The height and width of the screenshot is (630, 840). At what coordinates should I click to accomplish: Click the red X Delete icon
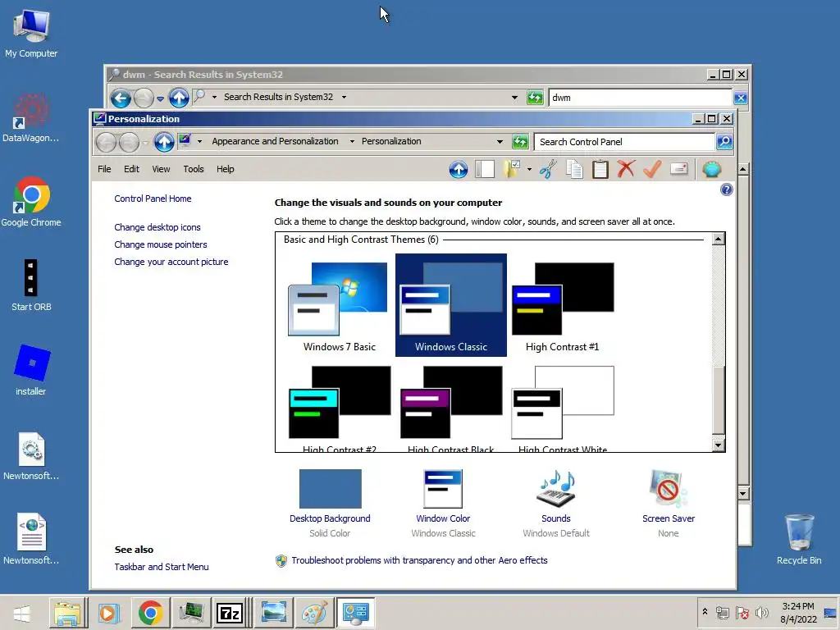(626, 169)
